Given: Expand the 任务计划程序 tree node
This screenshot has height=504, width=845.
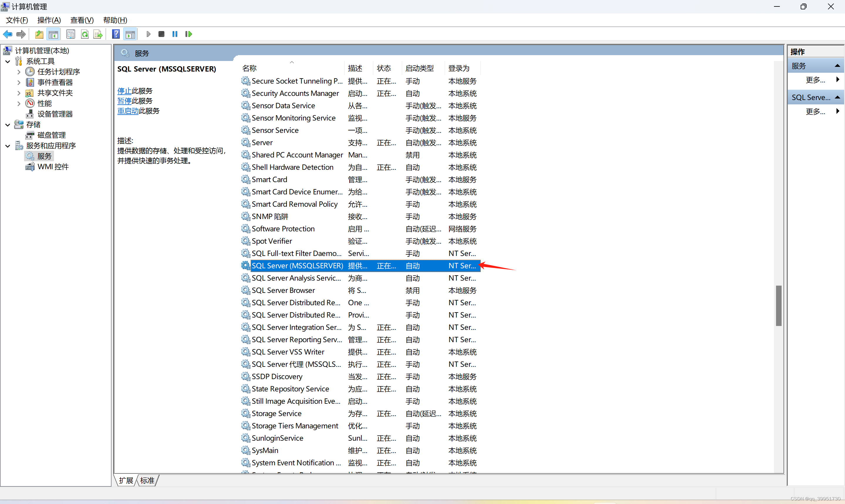Looking at the screenshot, I should point(19,72).
